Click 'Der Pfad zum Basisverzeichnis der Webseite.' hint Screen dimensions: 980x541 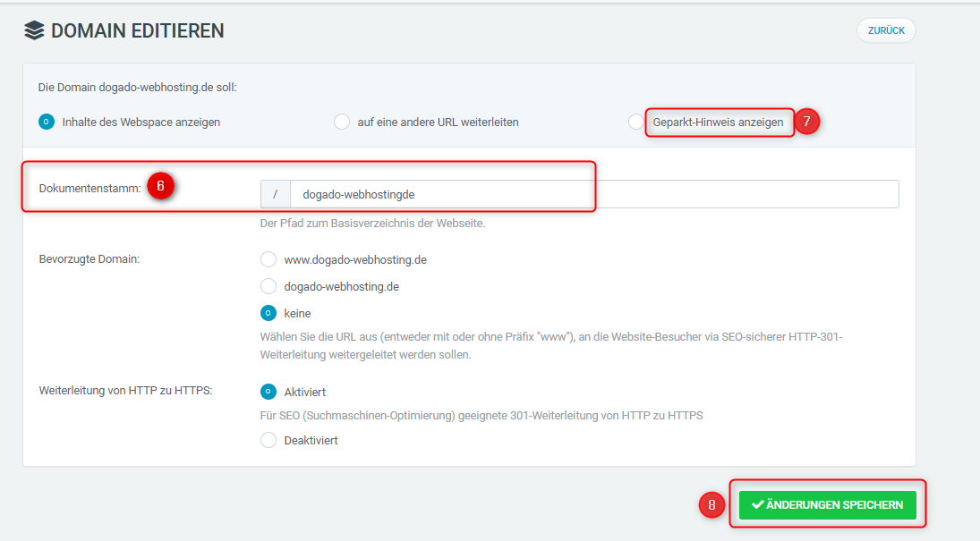pyautogui.click(x=372, y=223)
